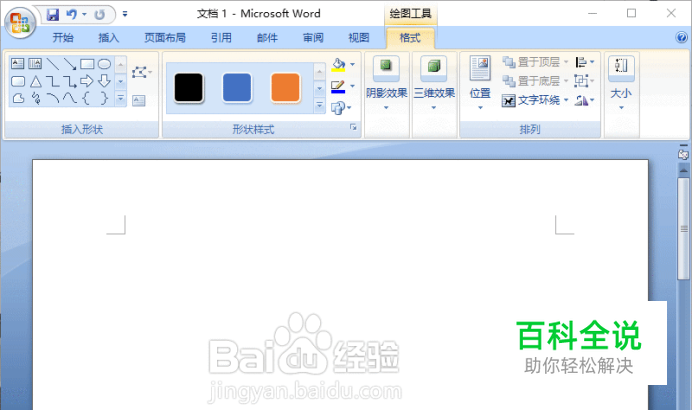Toggle the ruler button above scrollbar
The image size is (692, 410).
click(x=683, y=154)
